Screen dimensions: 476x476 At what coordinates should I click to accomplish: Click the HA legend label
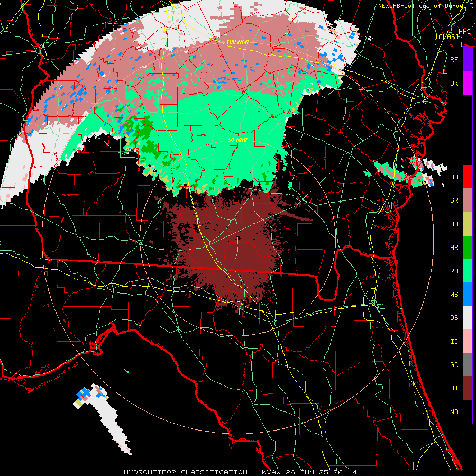(454, 177)
